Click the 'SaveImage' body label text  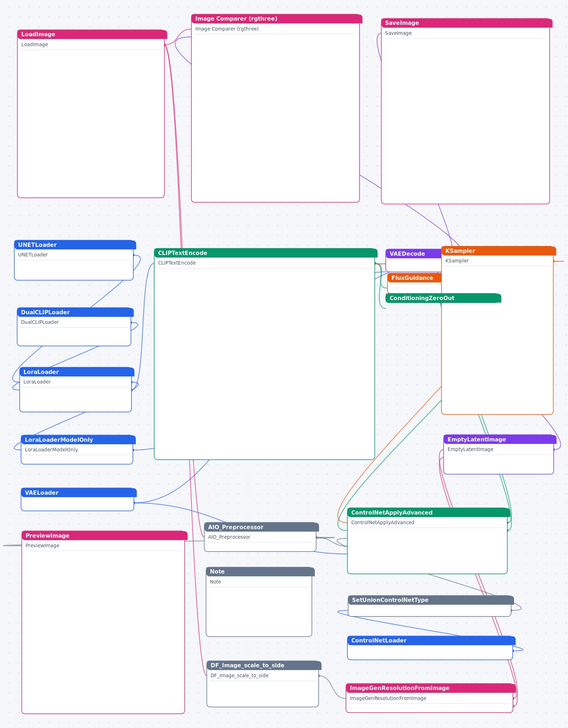tap(398, 33)
